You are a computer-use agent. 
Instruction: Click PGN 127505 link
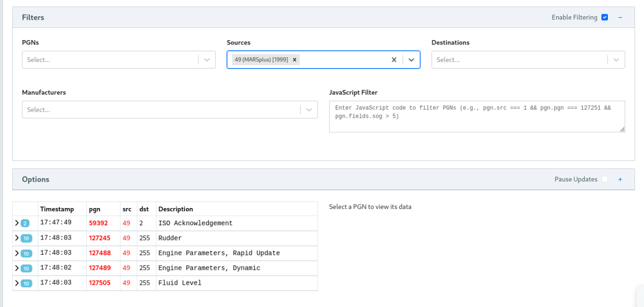click(x=100, y=283)
